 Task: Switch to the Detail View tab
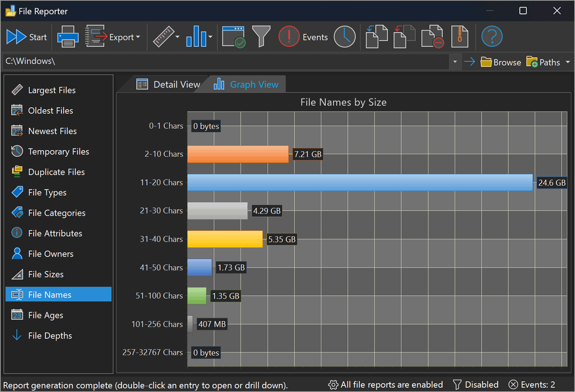(x=168, y=85)
